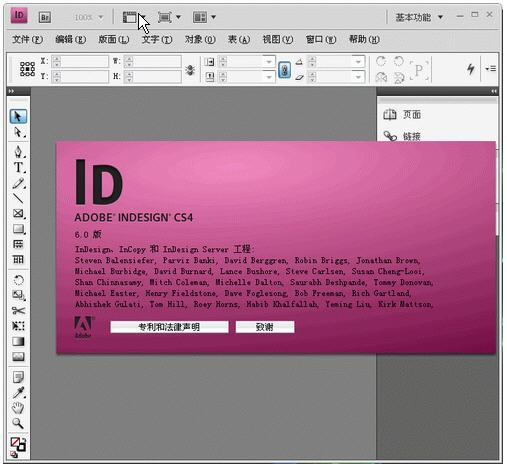The image size is (507, 467).
Task: Open the 窗口(W) menu
Action: coord(321,39)
